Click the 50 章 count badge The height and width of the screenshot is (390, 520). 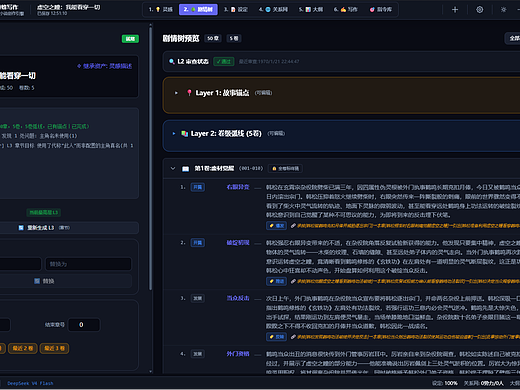coord(213,39)
